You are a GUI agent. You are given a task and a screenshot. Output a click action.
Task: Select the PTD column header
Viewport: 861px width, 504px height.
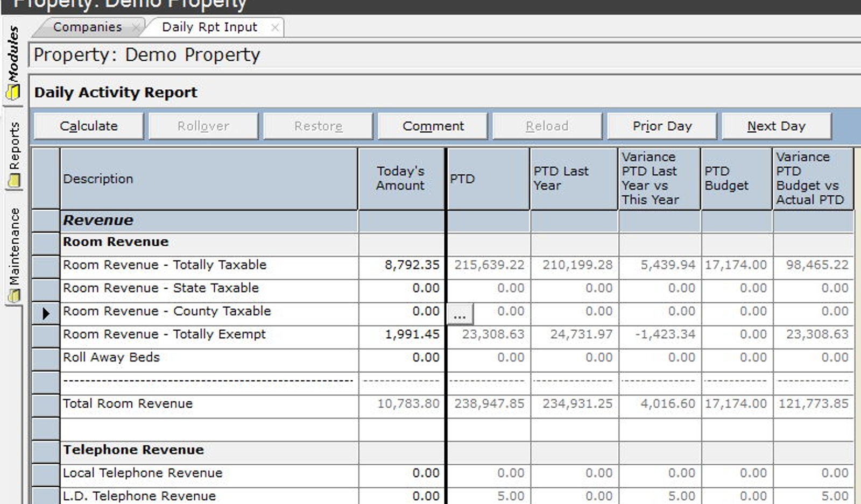coord(488,179)
